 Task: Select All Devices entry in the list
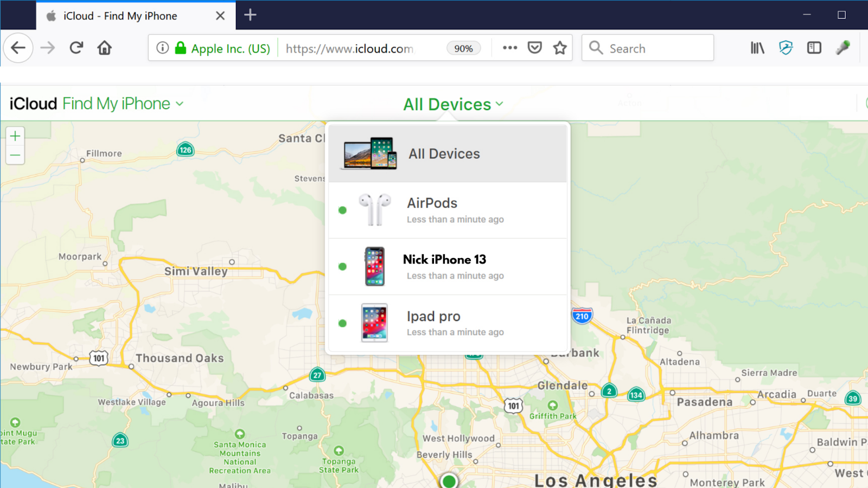[x=448, y=154]
